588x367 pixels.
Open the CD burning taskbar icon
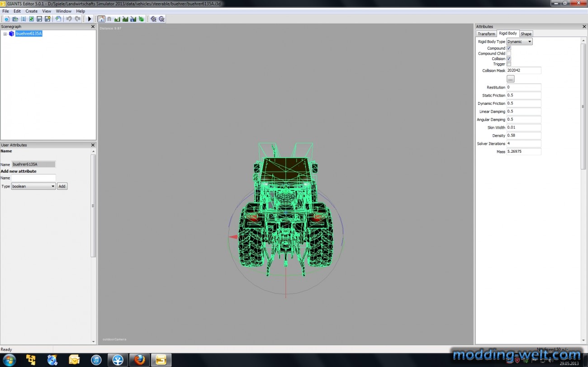52,360
